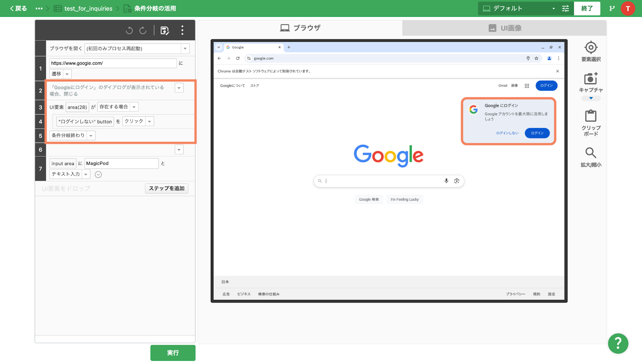Click the Gmail link

point(503,85)
